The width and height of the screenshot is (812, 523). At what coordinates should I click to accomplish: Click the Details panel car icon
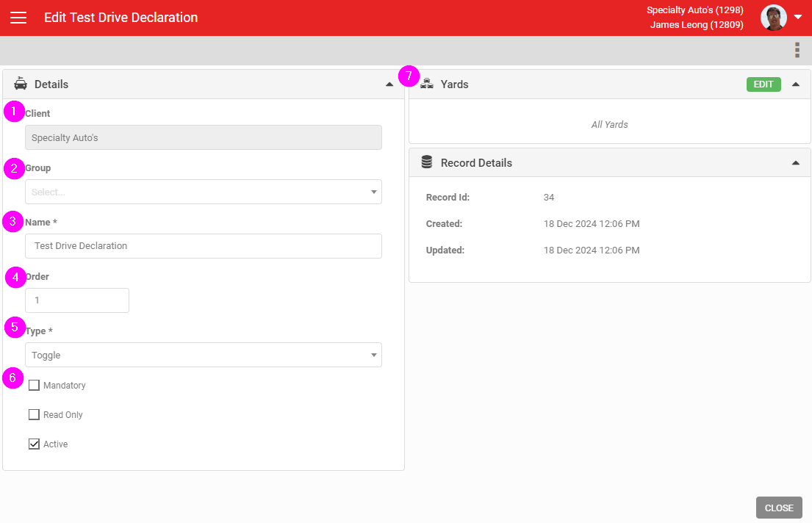(21, 83)
